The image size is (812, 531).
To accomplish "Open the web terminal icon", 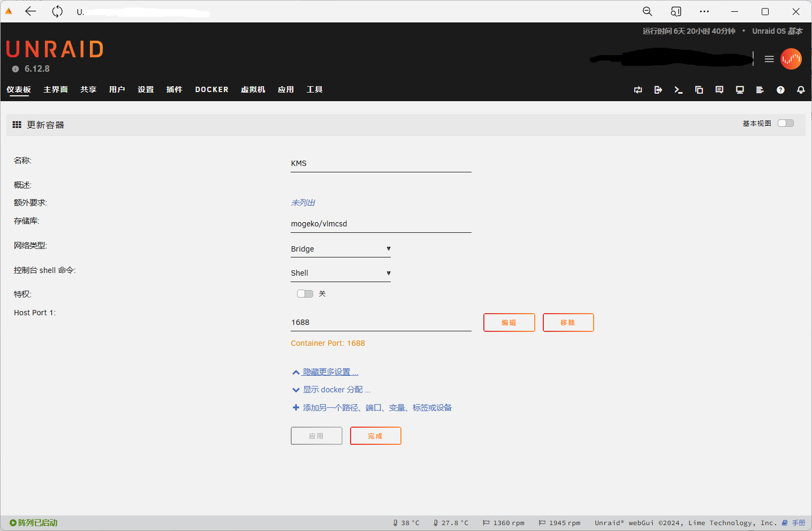I will (679, 90).
